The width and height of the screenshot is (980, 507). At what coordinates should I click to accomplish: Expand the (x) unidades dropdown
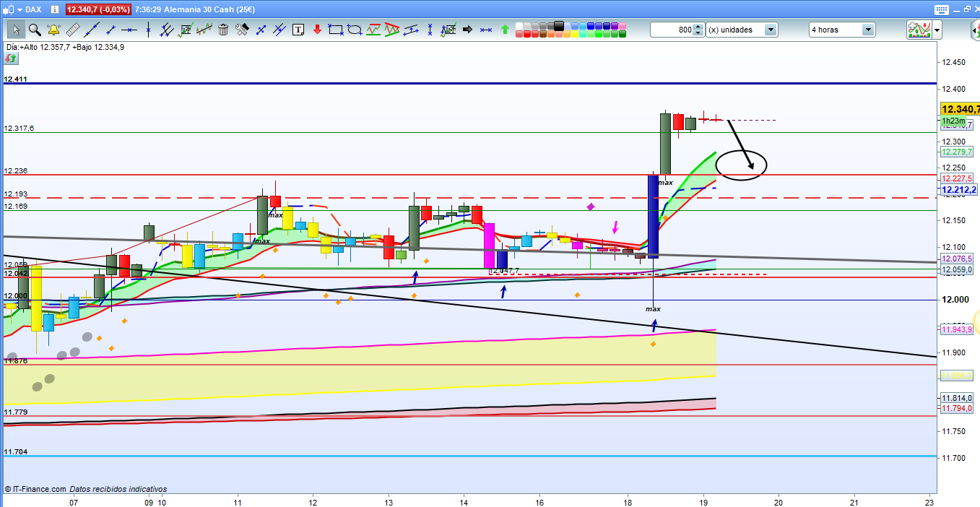771,30
